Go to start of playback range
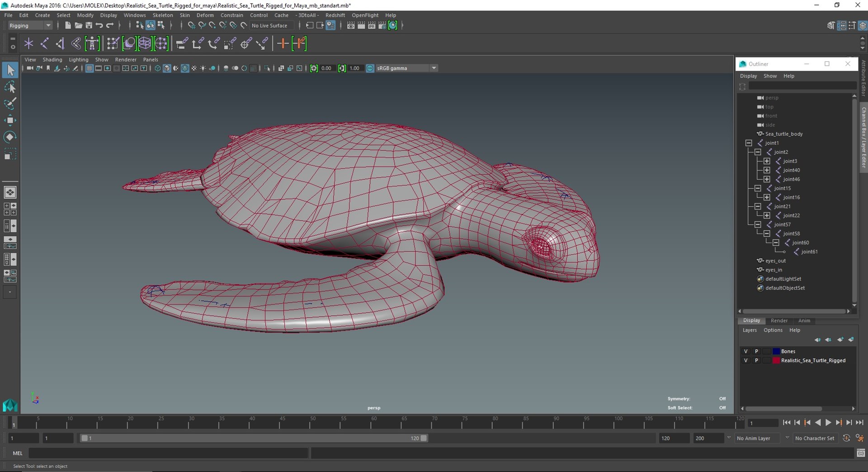This screenshot has height=472, width=868. pyautogui.click(x=787, y=423)
